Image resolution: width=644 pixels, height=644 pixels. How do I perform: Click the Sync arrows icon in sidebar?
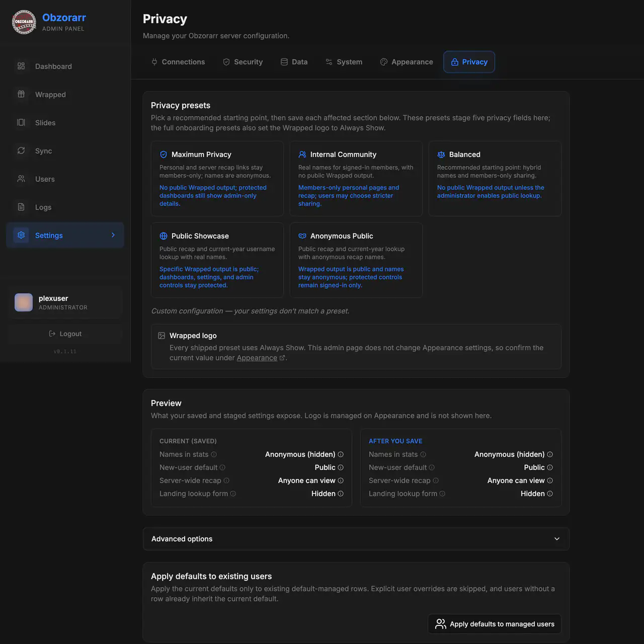(x=21, y=150)
